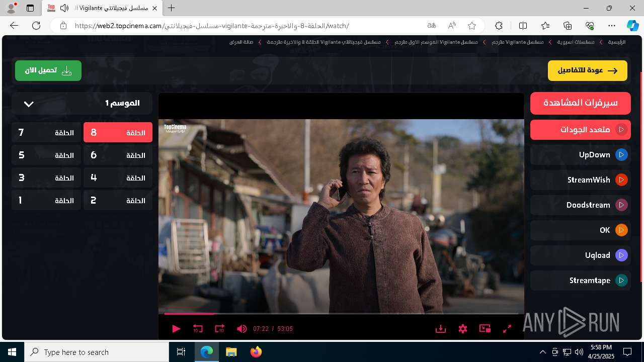Image resolution: width=644 pixels, height=362 pixels.
Task: Open a new browser tab
Action: click(172, 8)
